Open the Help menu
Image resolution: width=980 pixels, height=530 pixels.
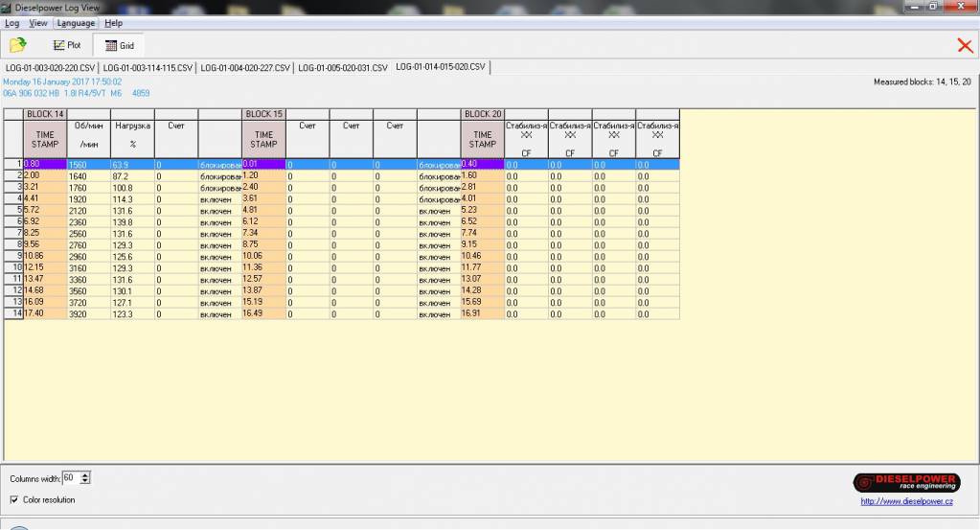point(113,23)
